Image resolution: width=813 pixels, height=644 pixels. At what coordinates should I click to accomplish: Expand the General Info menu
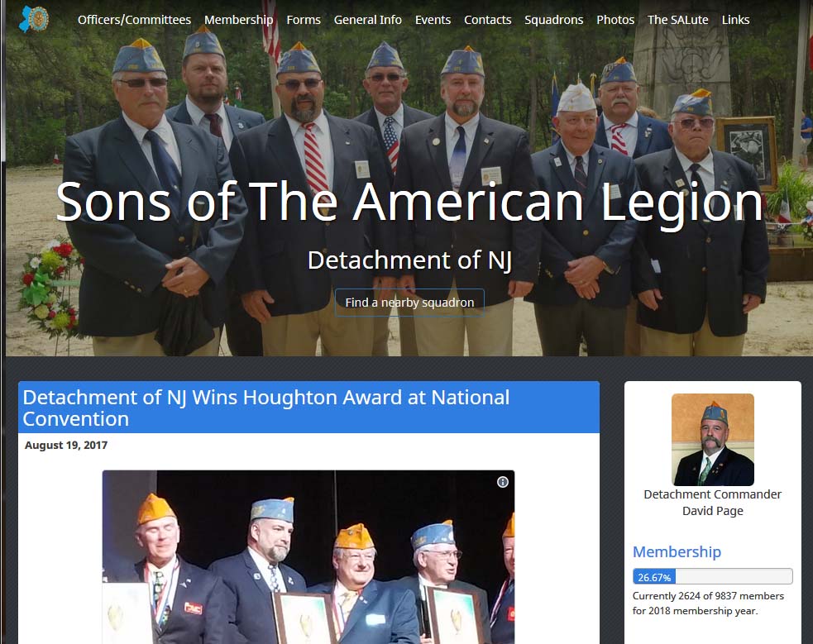click(x=367, y=20)
